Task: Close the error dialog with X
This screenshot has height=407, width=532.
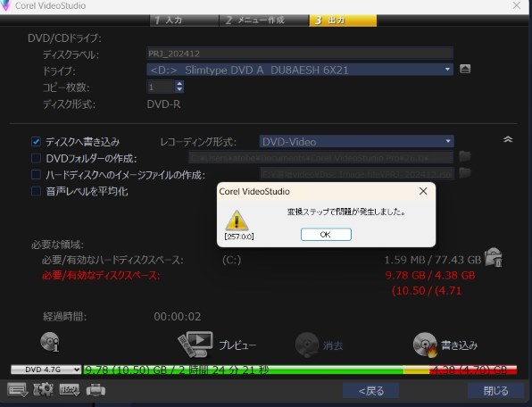Action: [423, 191]
